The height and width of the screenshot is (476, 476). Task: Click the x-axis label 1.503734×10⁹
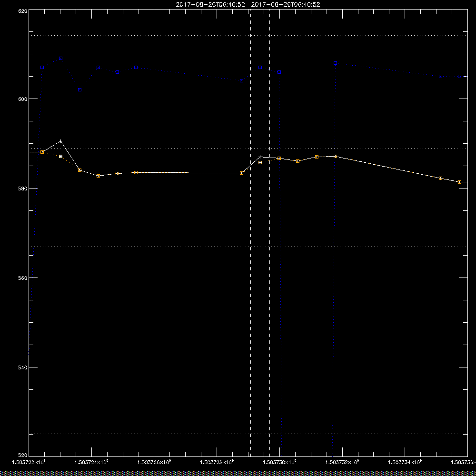tap(405, 462)
